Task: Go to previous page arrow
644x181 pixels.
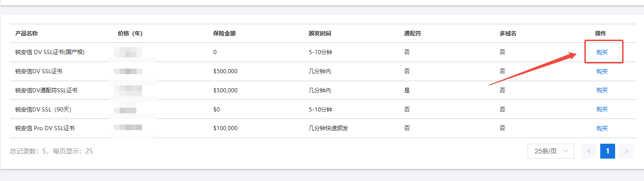Action: (x=589, y=151)
